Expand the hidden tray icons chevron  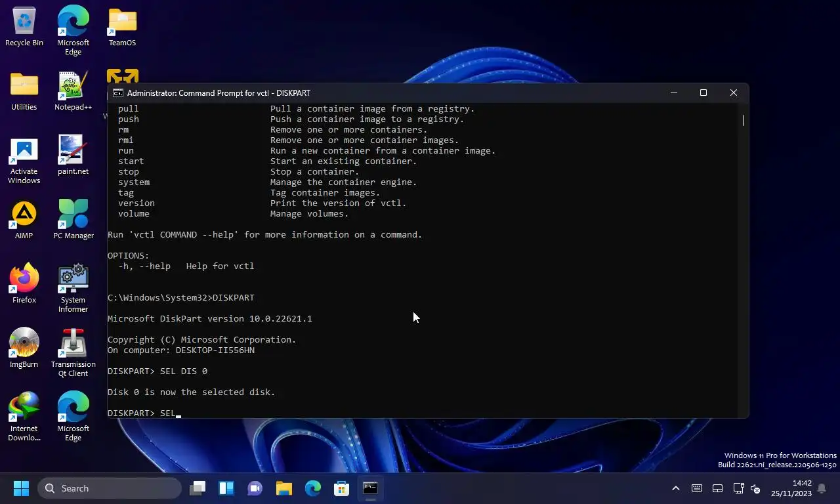tap(675, 488)
